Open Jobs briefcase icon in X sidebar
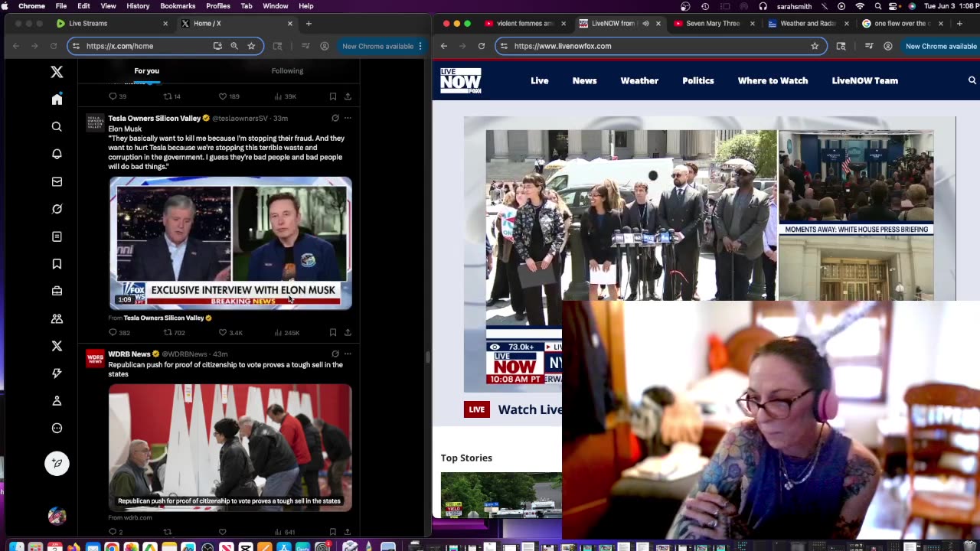The width and height of the screenshot is (980, 551). 57,291
